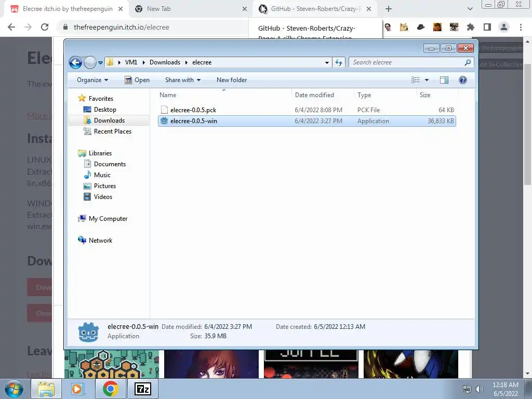Click New folder in the toolbar
Viewport: 532px width, 399px height.
point(232,80)
